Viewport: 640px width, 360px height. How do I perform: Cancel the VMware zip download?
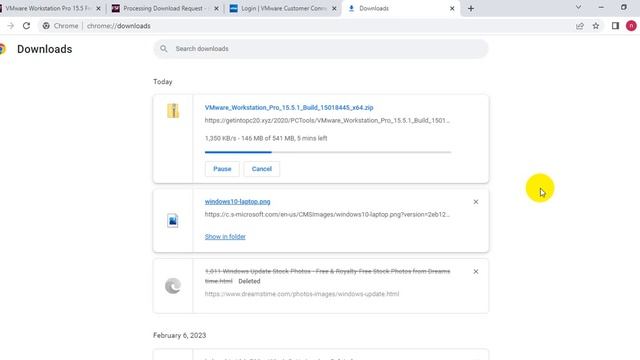[x=262, y=169]
